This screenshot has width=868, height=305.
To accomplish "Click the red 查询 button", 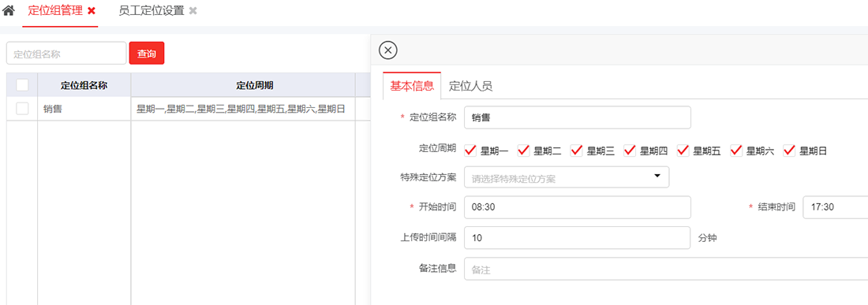I will tap(147, 53).
